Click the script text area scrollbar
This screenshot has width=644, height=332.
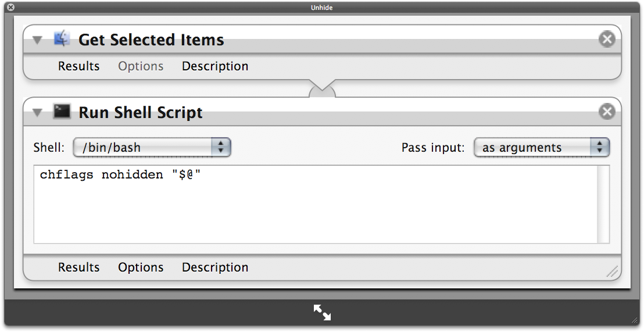point(603,204)
